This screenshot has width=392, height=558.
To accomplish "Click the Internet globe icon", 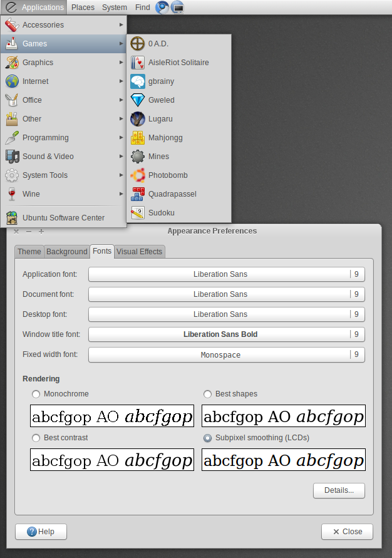I will click(12, 81).
